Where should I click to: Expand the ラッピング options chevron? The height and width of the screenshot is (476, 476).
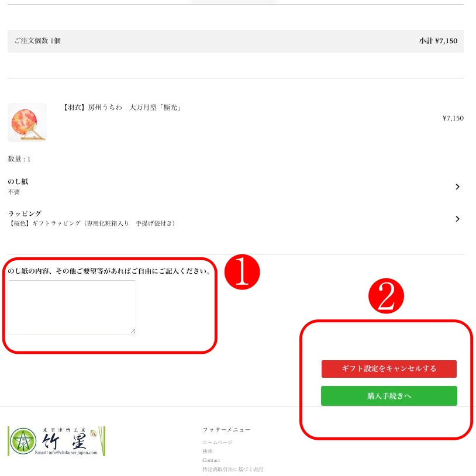tap(457, 219)
